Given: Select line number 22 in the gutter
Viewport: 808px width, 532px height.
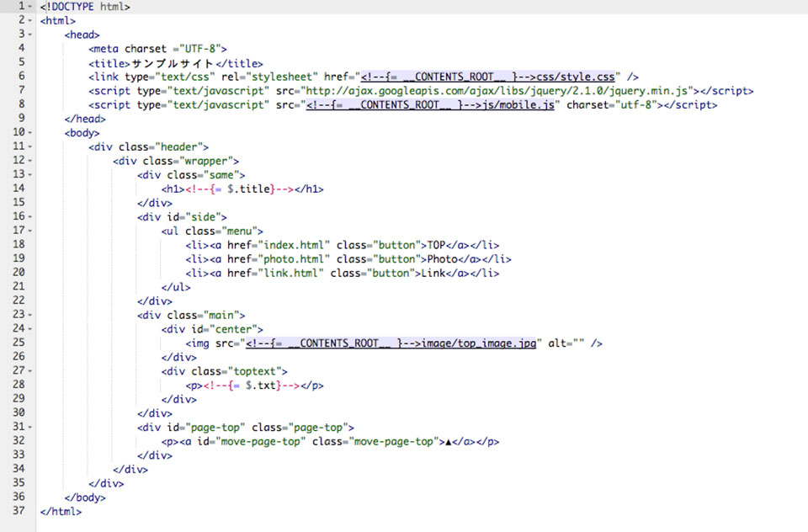Looking at the screenshot, I should point(19,301).
